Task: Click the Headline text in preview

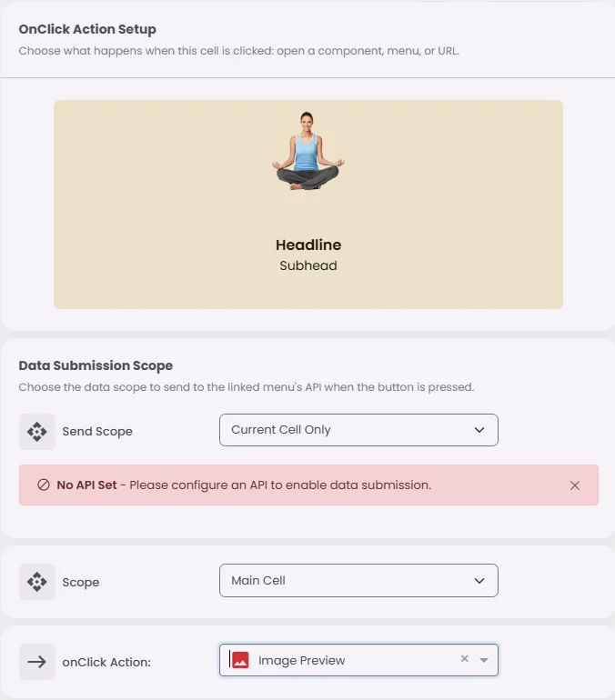Action: coord(308,245)
